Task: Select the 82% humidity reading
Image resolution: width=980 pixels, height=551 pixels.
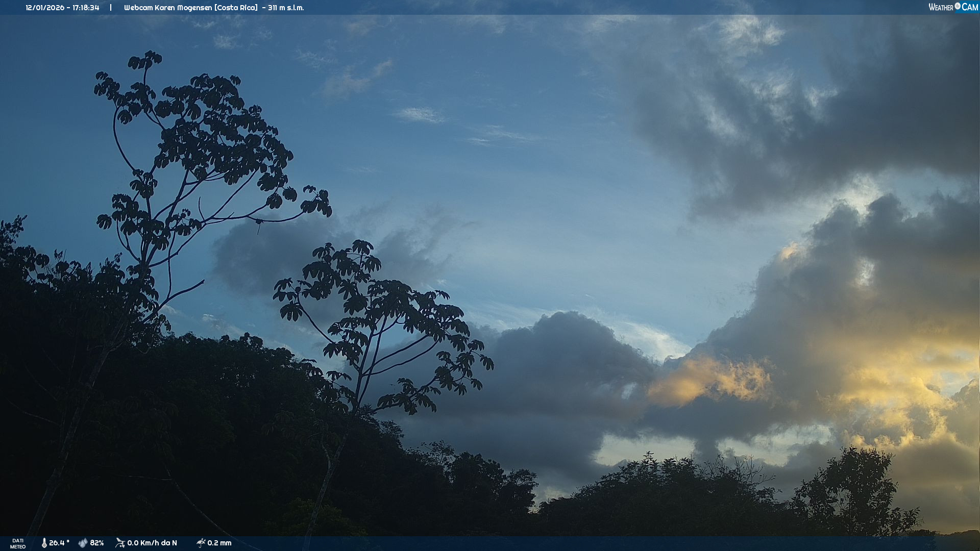Action: [97, 543]
